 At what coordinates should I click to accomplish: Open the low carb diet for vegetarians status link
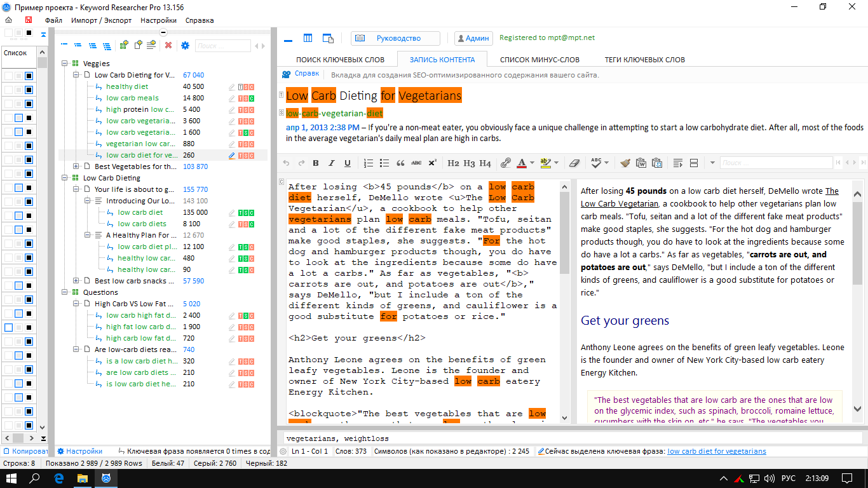coord(717,451)
